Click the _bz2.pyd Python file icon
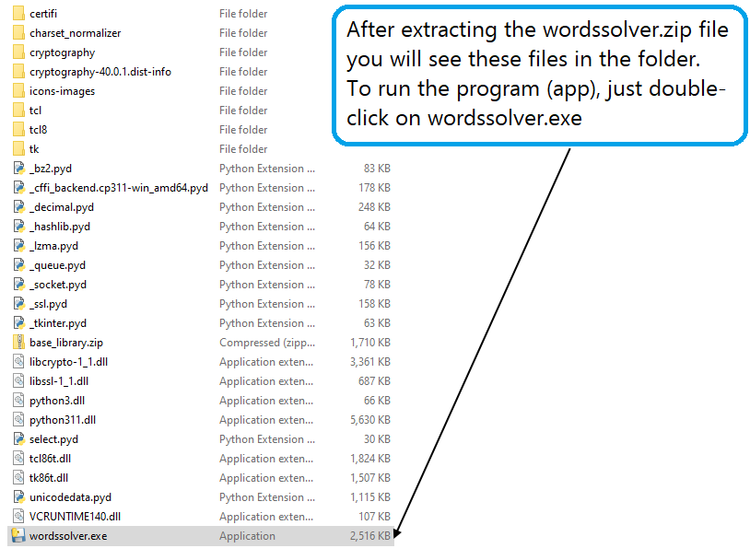This screenshot has width=750, height=560. [18, 169]
